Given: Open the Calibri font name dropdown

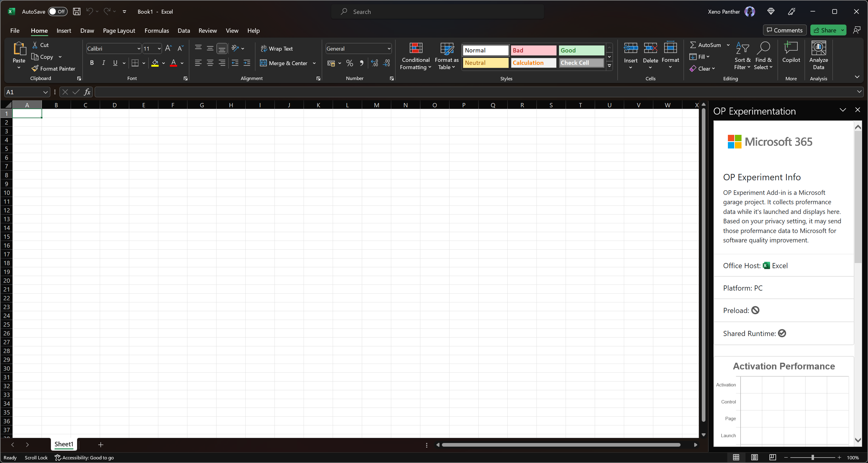Looking at the screenshot, I should pos(139,48).
